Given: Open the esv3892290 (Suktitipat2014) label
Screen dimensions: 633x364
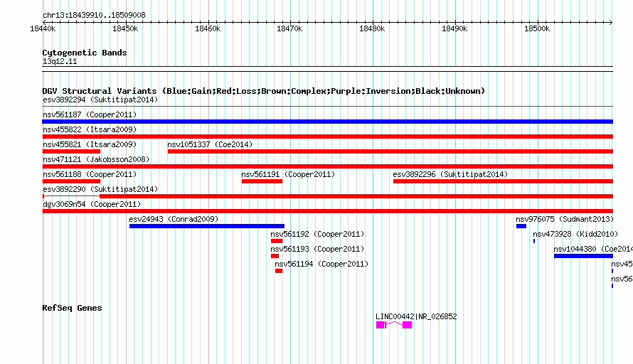Looking at the screenshot, I should pos(100,189).
